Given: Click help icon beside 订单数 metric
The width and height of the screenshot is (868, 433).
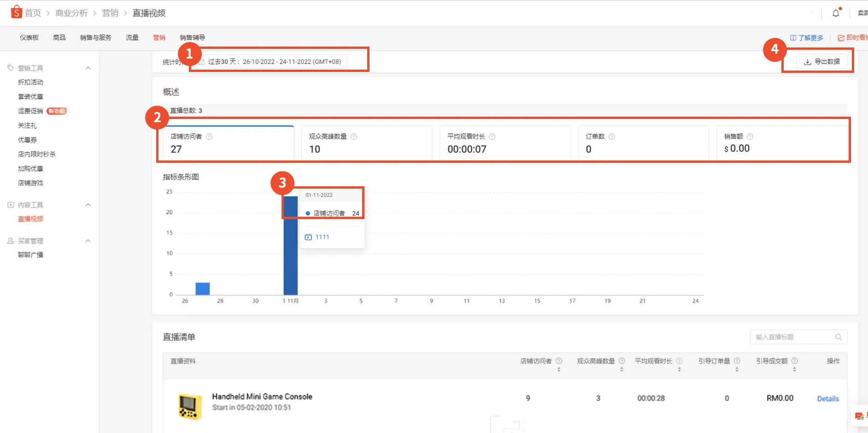Looking at the screenshot, I should click(x=611, y=136).
